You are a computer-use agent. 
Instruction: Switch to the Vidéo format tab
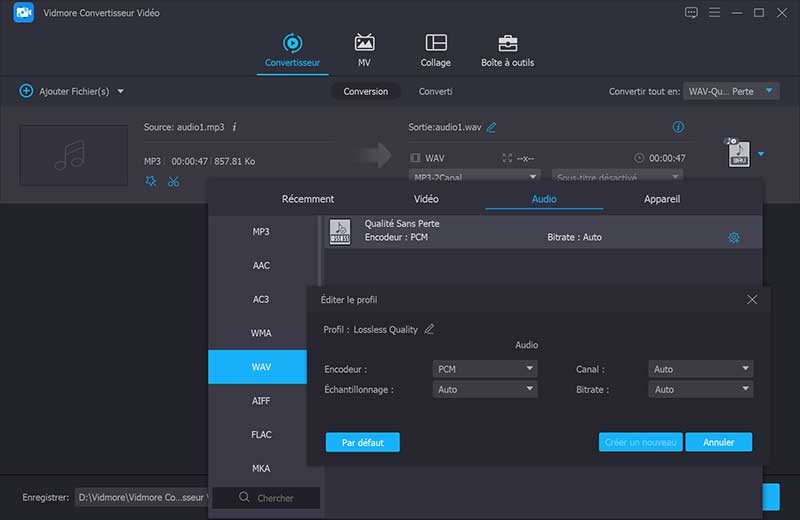[426, 199]
